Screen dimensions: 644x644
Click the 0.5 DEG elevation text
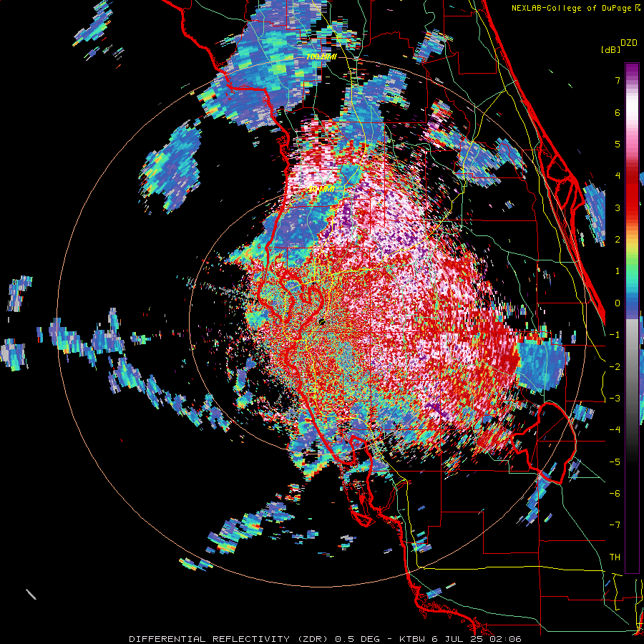pos(358,639)
